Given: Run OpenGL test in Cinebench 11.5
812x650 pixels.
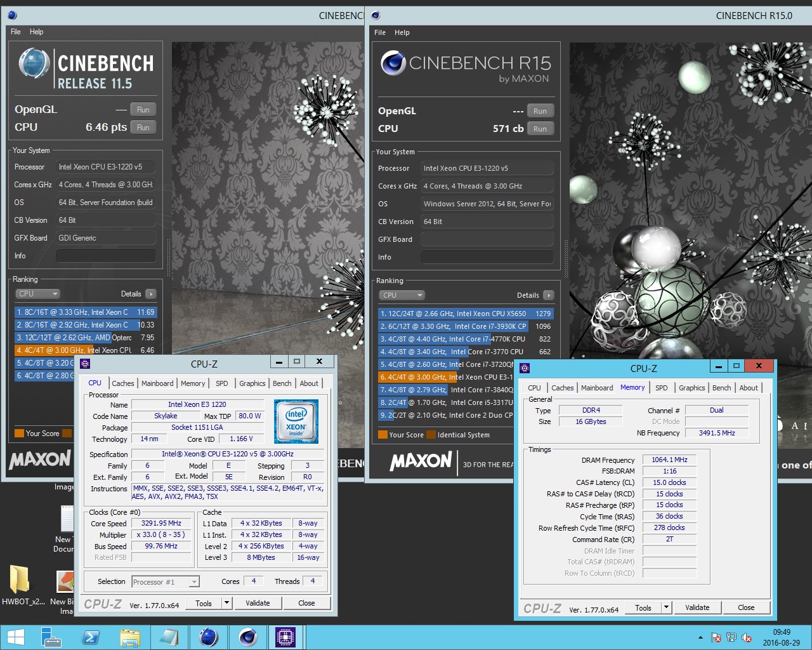Looking at the screenshot, I should click(x=143, y=110).
